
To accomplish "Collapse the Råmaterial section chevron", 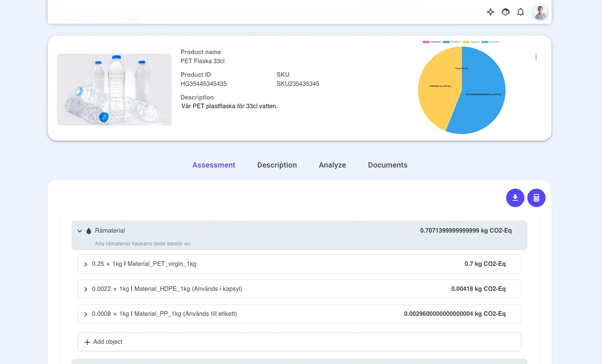I will tap(80, 231).
